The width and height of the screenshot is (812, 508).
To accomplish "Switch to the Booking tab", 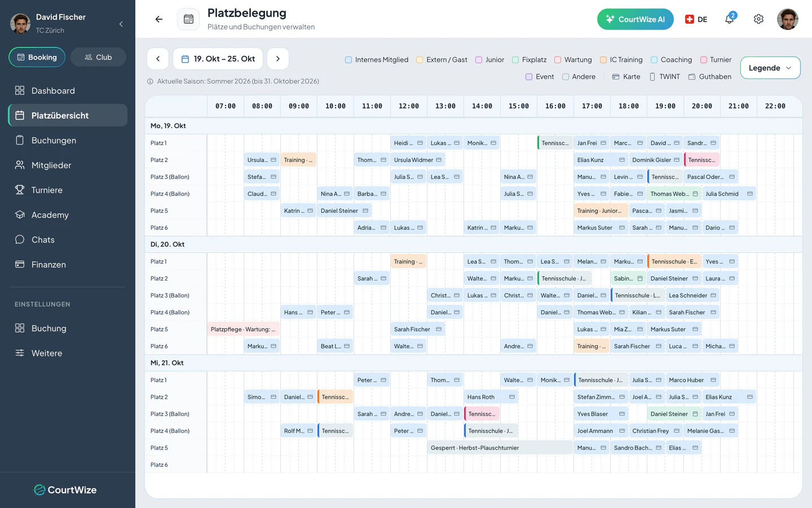I will pos(37,57).
